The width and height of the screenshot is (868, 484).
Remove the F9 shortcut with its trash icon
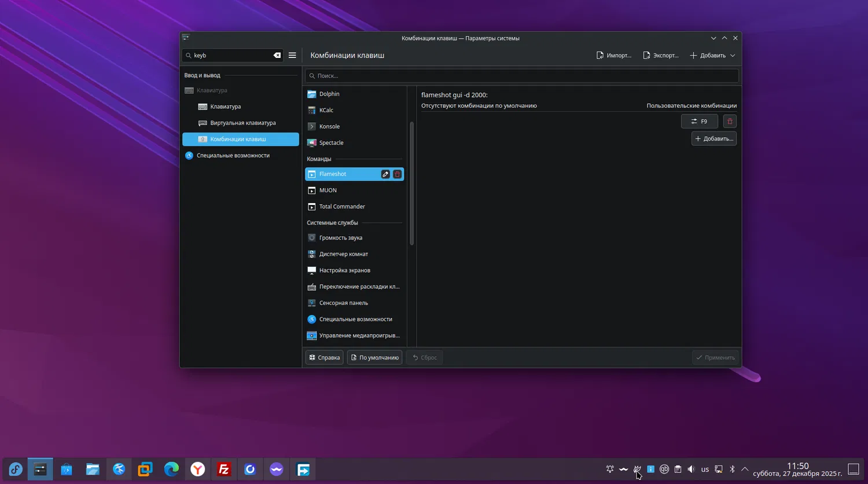[730, 122]
